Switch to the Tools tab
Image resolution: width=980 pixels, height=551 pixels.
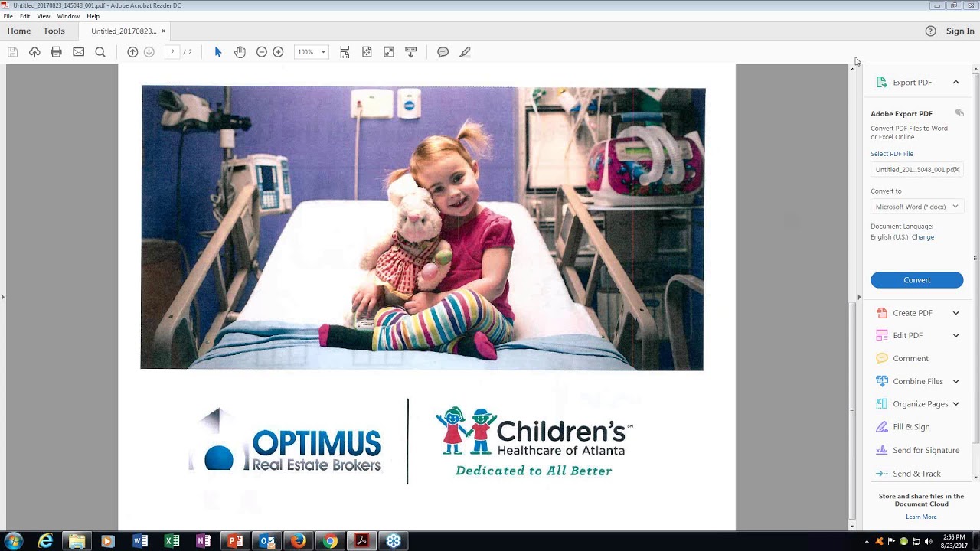pyautogui.click(x=54, y=31)
